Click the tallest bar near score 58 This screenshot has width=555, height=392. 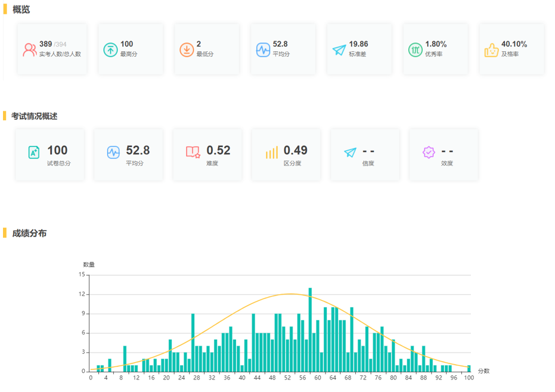point(310,329)
